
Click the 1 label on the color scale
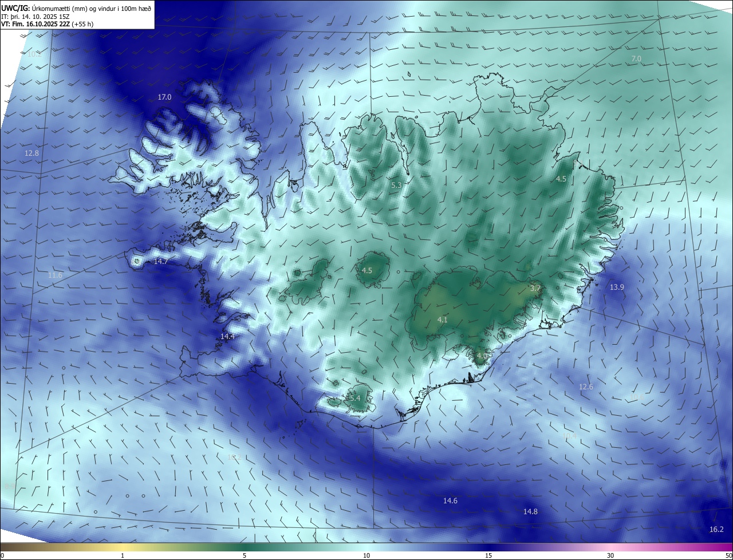coord(123,555)
